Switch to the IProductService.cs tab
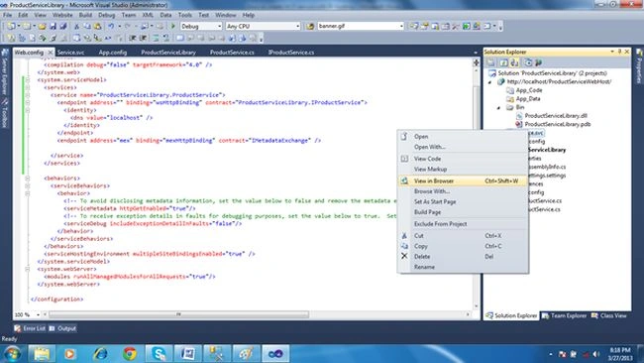 [x=291, y=53]
